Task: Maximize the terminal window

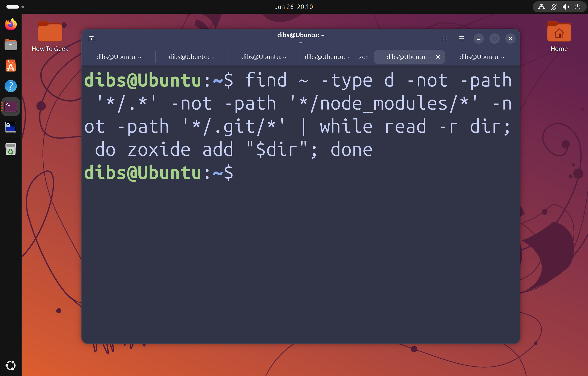Action: coord(494,39)
